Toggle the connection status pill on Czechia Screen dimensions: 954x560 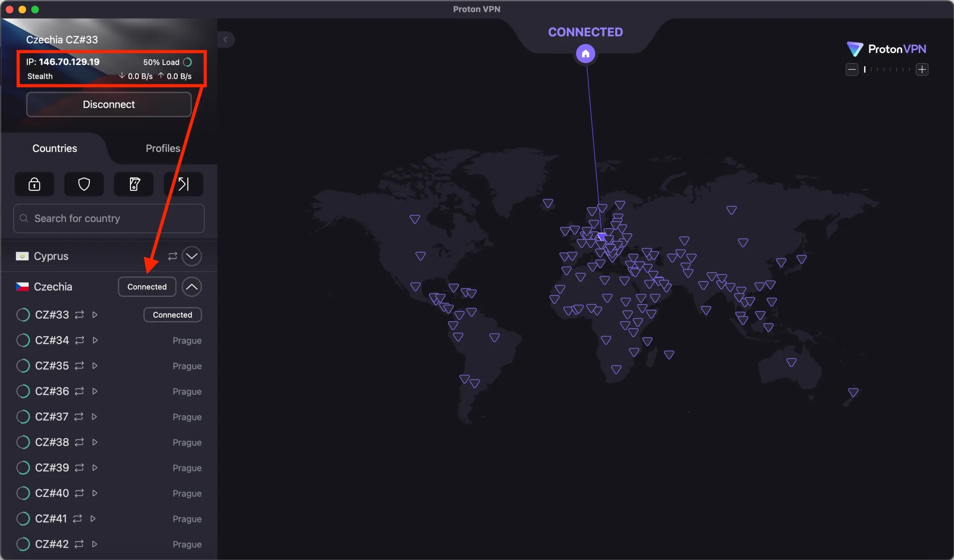pyautogui.click(x=147, y=287)
